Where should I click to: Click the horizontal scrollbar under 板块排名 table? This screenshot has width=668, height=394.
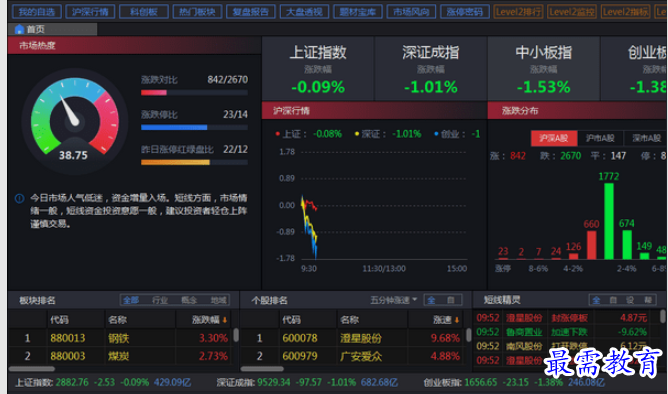[x=32, y=368]
